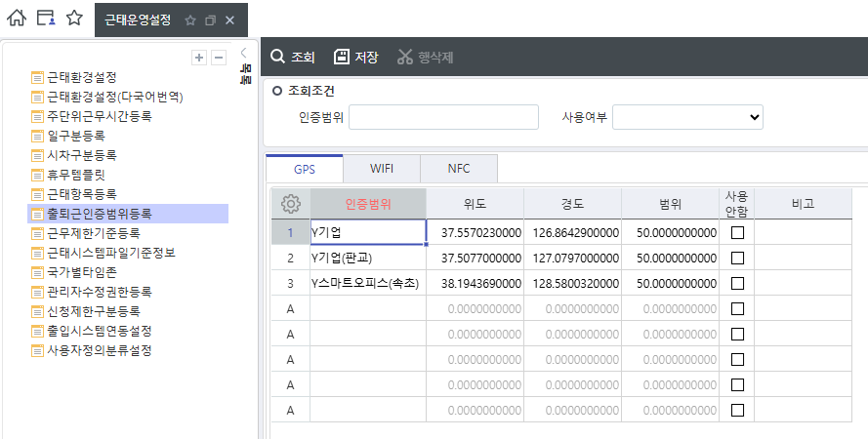Image resolution: width=868 pixels, height=439 pixels.
Task: Open grid settings gear icon
Action: (290, 204)
